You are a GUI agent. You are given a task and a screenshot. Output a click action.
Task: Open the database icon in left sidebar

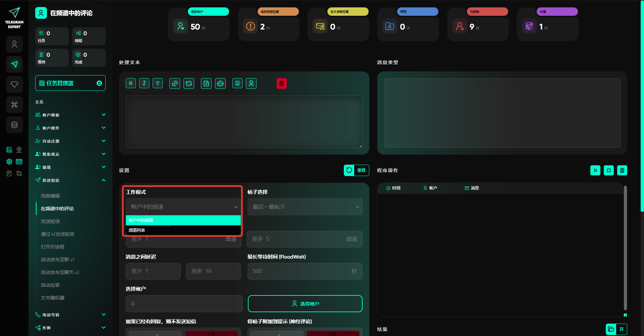[14, 125]
